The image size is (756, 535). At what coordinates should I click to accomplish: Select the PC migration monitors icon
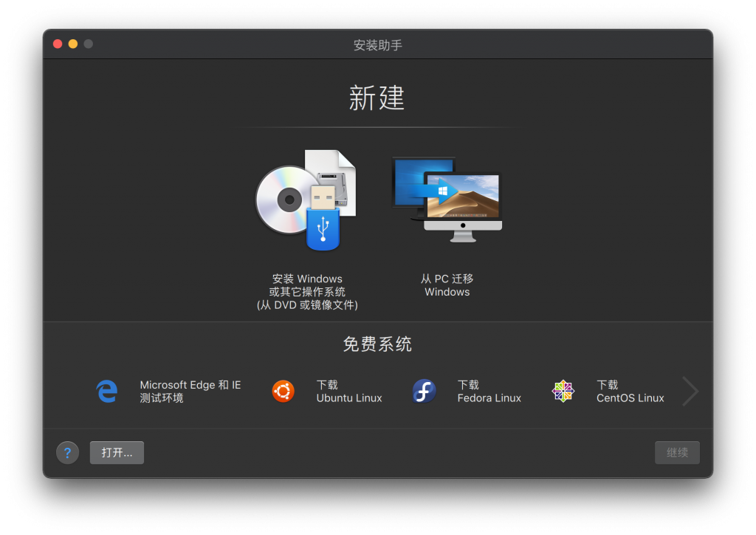click(447, 200)
